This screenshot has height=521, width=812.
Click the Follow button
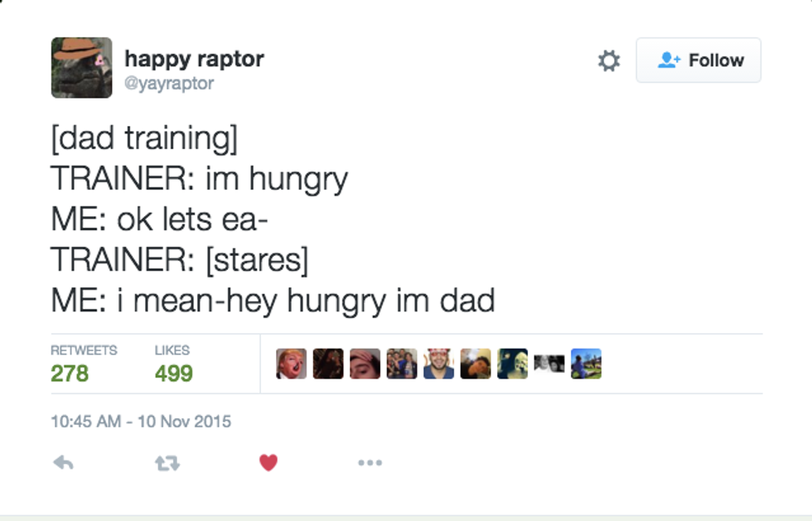pos(698,60)
